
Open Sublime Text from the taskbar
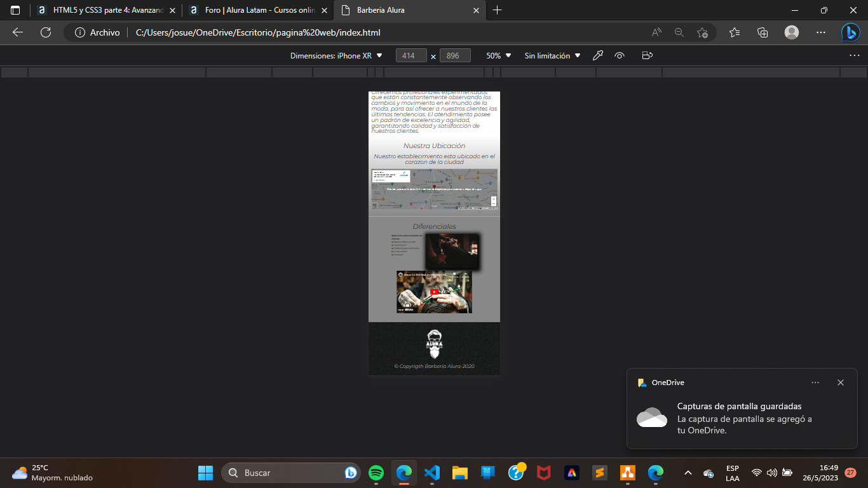pos(599,473)
